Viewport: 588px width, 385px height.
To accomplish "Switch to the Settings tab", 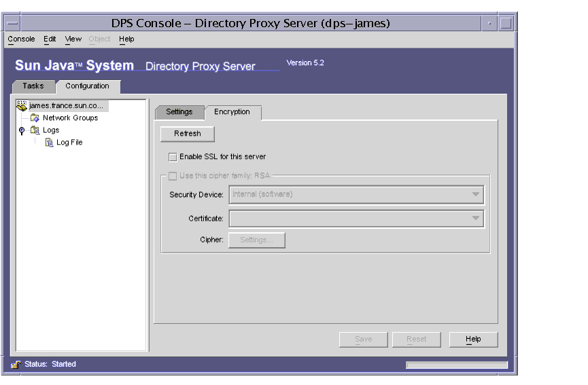I will click(x=179, y=112).
